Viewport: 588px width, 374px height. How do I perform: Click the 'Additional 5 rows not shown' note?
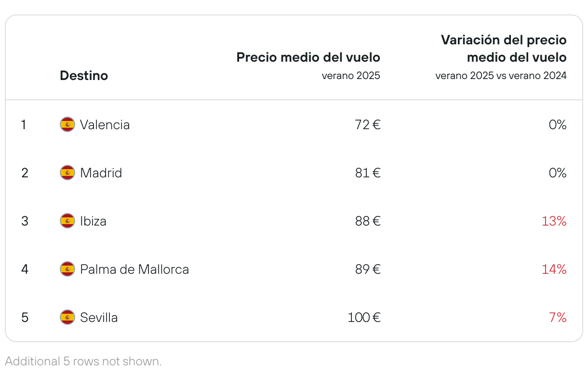83,361
